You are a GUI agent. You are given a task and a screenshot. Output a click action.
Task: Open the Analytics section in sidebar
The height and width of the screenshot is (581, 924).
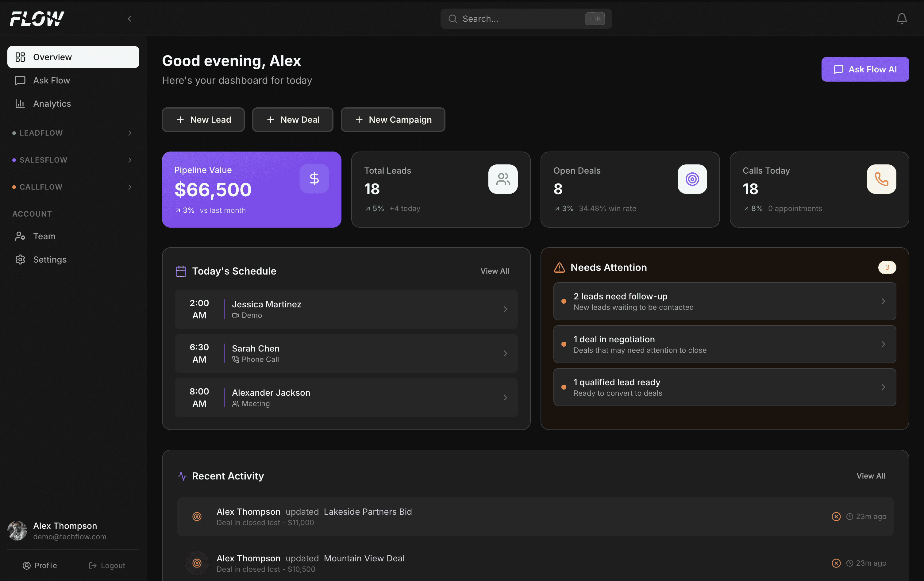coord(52,104)
